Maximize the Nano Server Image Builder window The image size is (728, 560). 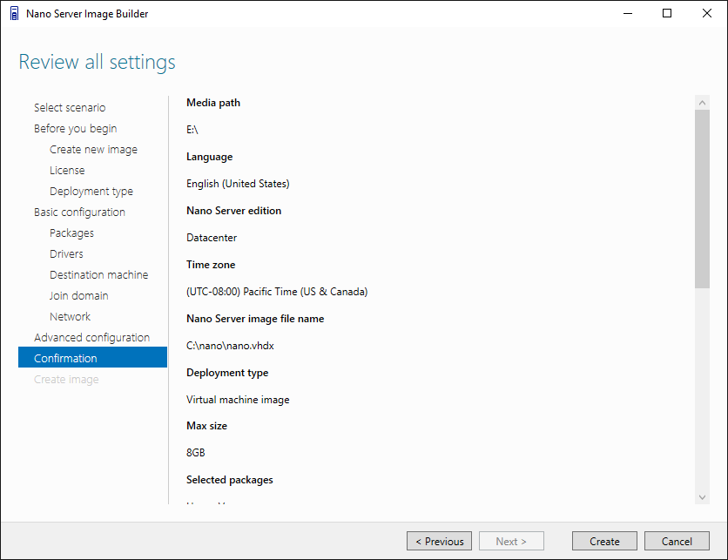(x=667, y=13)
